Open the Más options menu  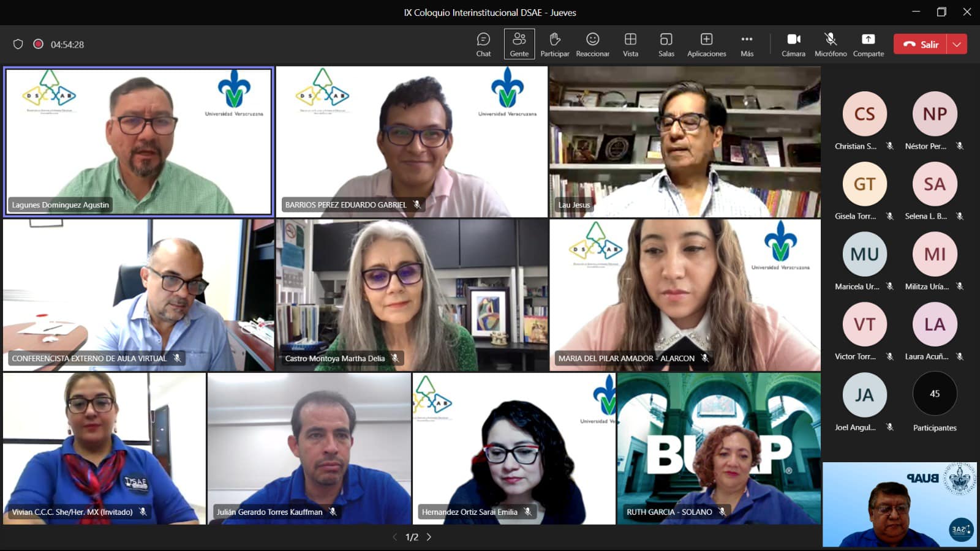tap(747, 45)
